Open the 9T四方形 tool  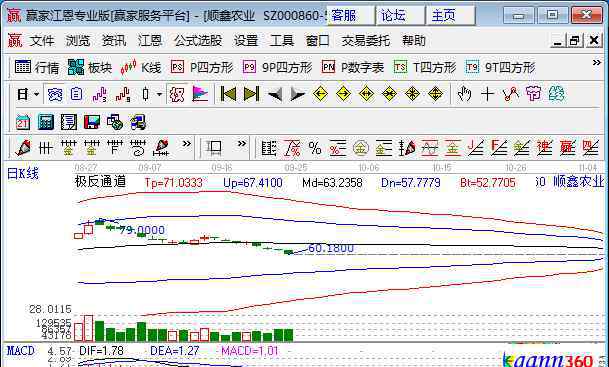pos(500,68)
